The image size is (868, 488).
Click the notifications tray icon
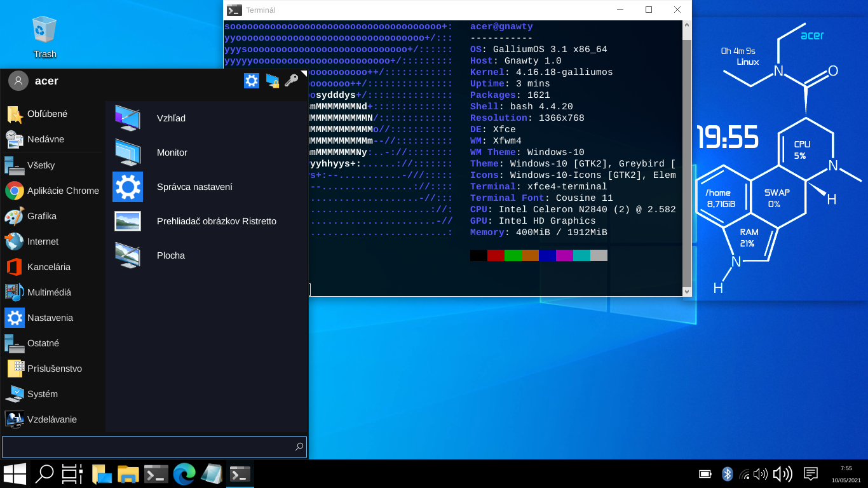pyautogui.click(x=810, y=474)
